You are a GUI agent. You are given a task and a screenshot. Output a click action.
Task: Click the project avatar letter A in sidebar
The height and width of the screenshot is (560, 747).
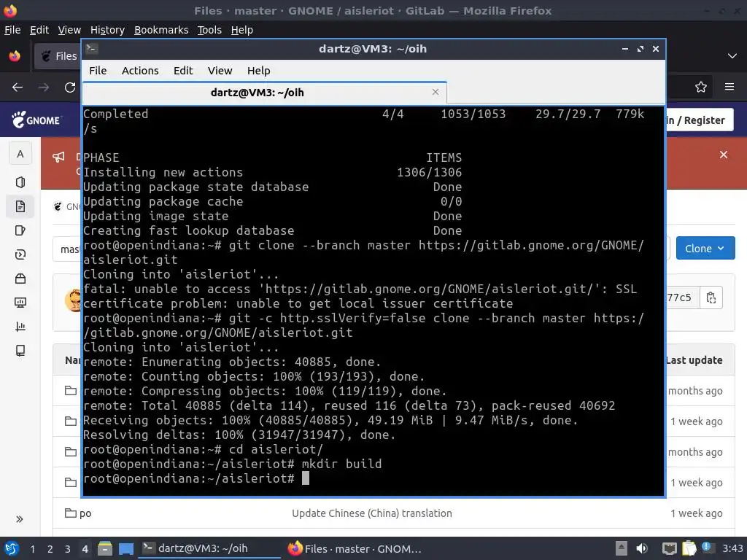(x=20, y=154)
